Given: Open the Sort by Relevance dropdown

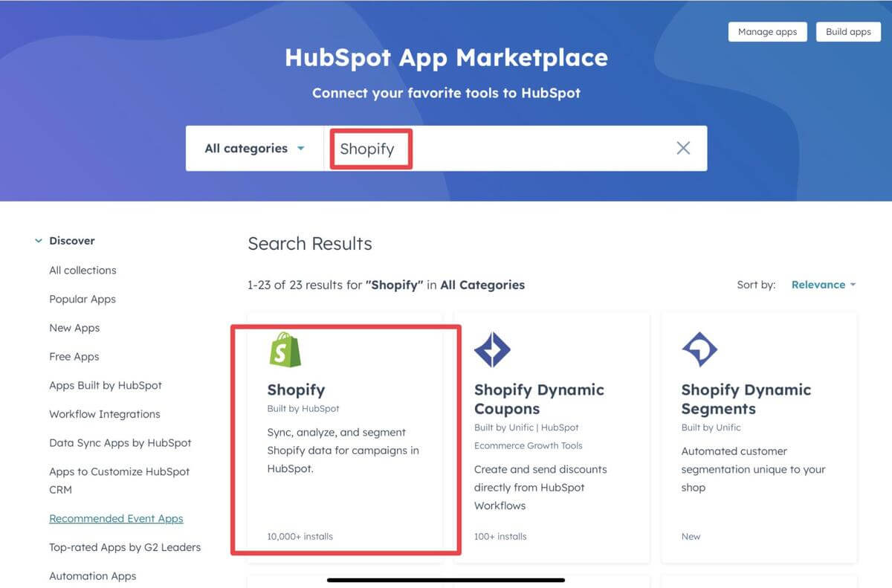Looking at the screenshot, I should point(824,285).
